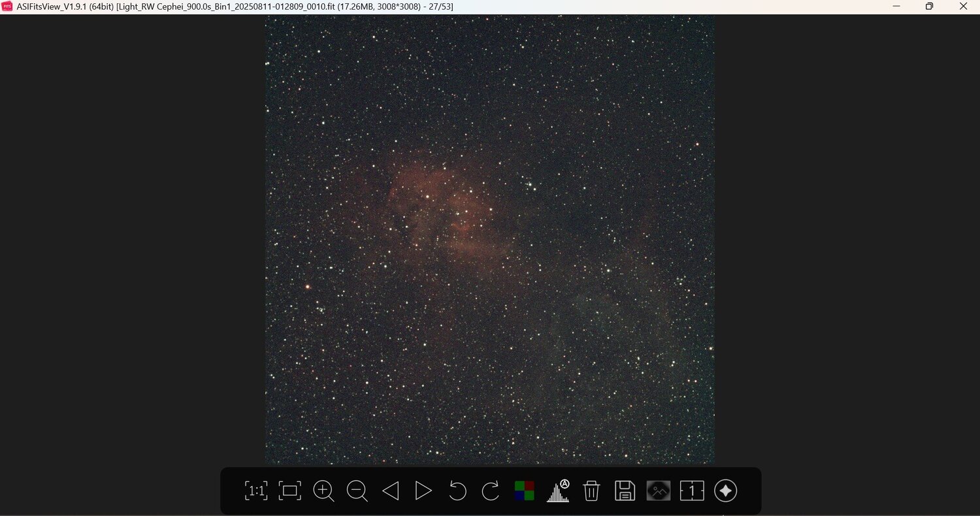Viewport: 980px width, 516px height.
Task: Rotate image clockwise
Action: 491,491
